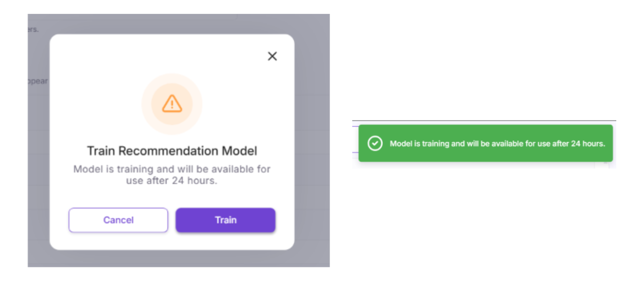Close the Train Recommendation Model dialog
The image size is (644, 283).
[x=272, y=56]
